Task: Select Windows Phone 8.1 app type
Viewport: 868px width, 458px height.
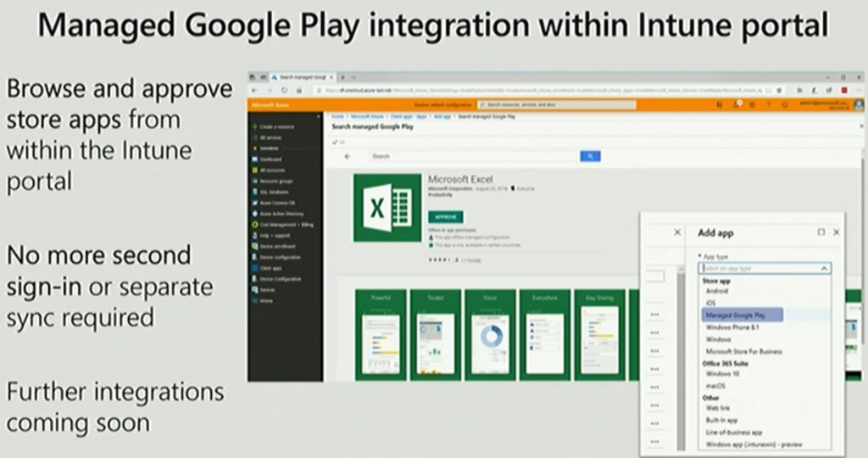Action: [732, 327]
